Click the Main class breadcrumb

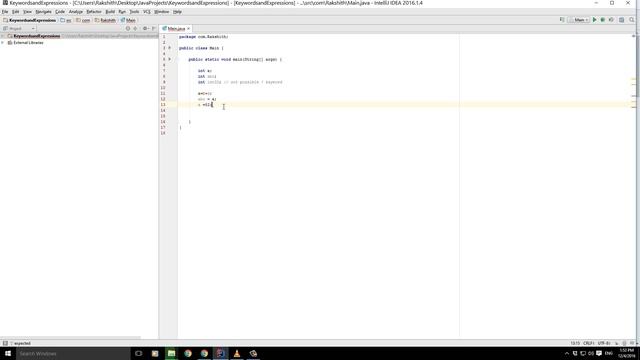point(128,20)
